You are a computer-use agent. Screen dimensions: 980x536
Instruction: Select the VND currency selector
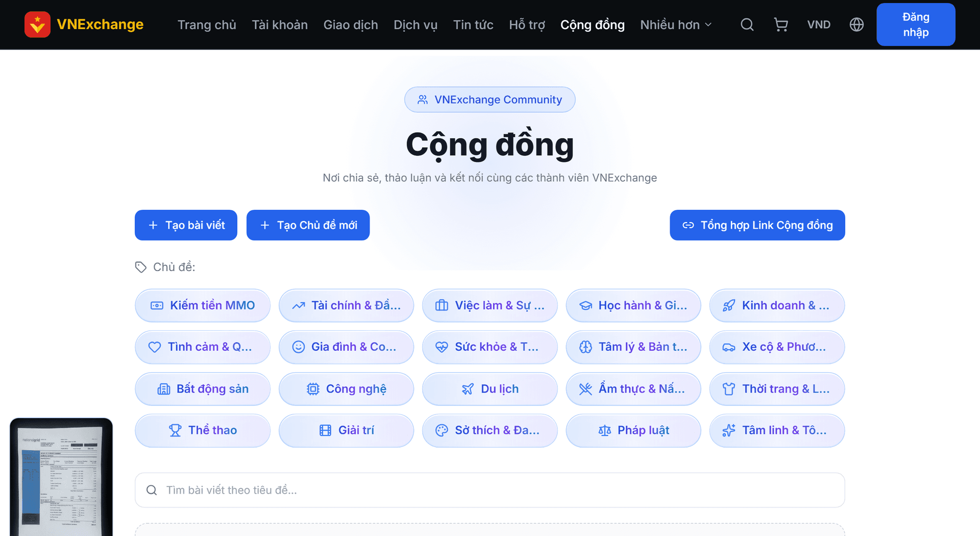[819, 25]
